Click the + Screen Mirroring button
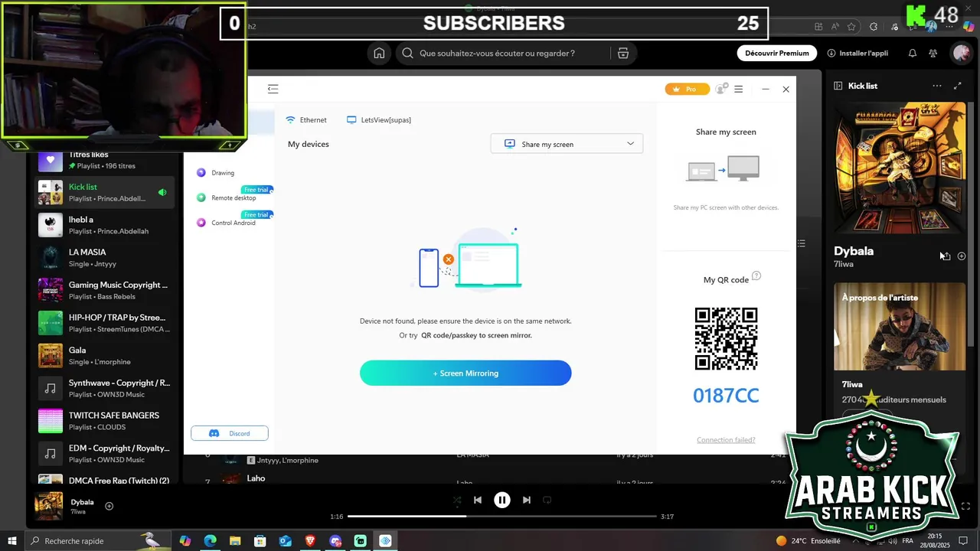Image resolution: width=980 pixels, height=551 pixels. [465, 373]
